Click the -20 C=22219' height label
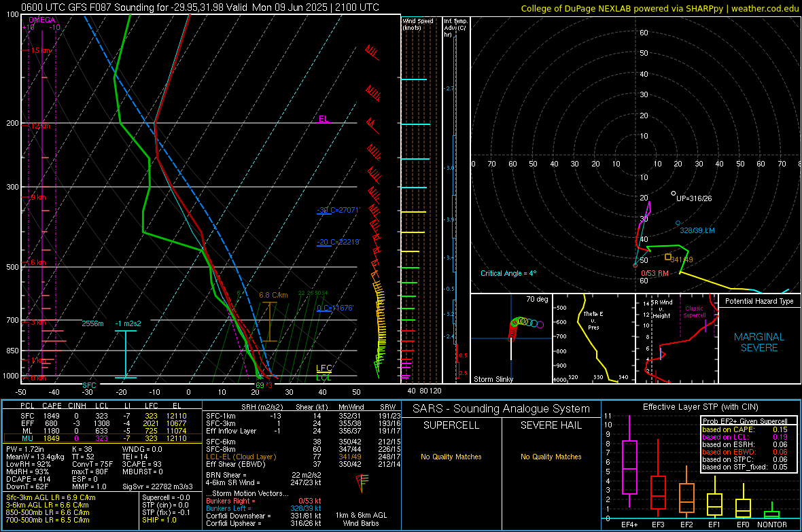 coord(338,242)
